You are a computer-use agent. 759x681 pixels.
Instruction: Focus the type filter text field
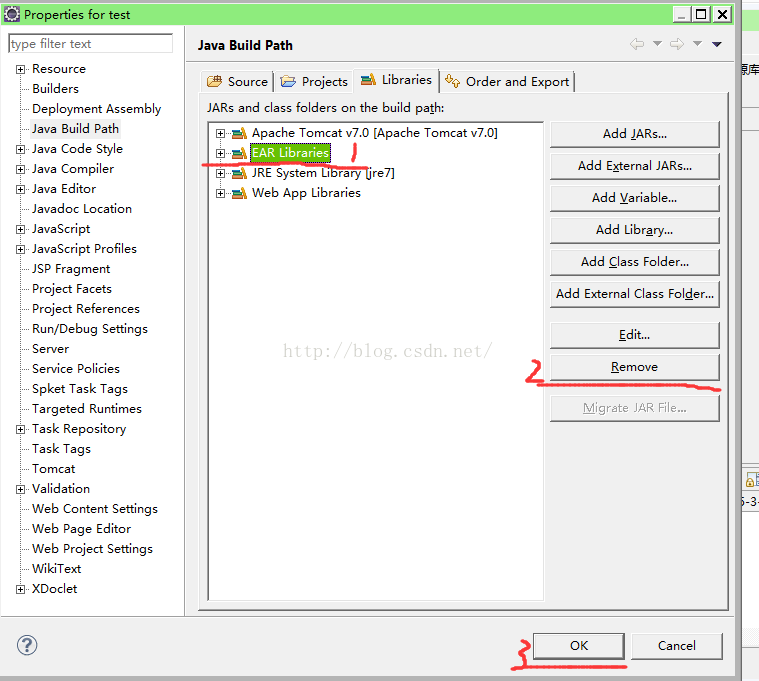[91, 44]
